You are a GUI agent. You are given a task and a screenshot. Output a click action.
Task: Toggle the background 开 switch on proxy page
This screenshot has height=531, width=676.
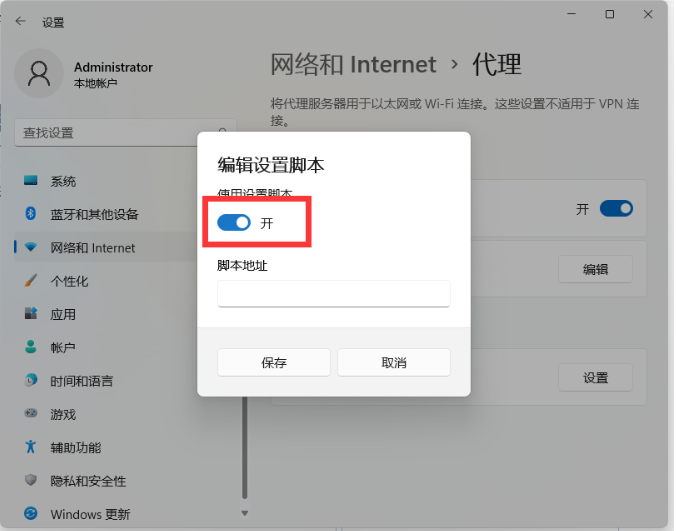point(617,209)
